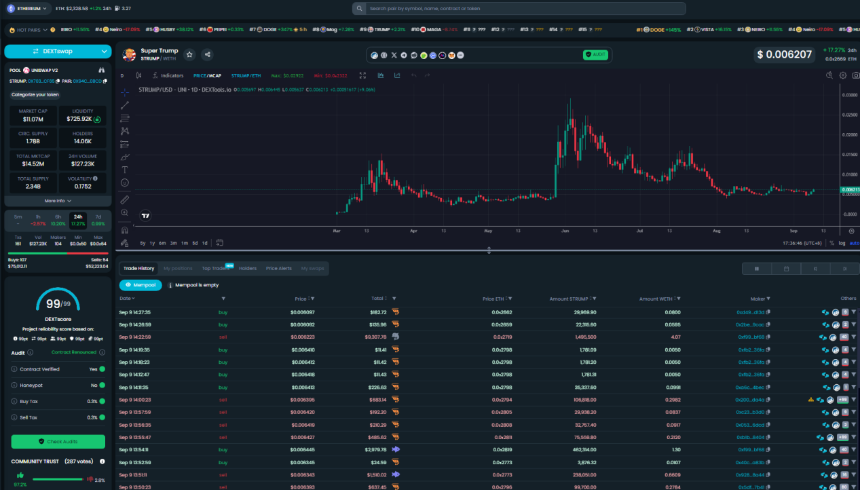Open the My positions tab

178,268
